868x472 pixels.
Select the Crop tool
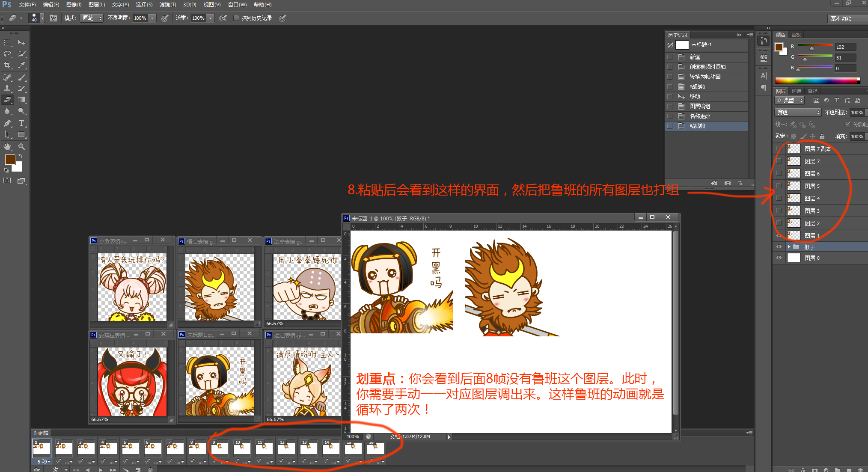point(7,65)
